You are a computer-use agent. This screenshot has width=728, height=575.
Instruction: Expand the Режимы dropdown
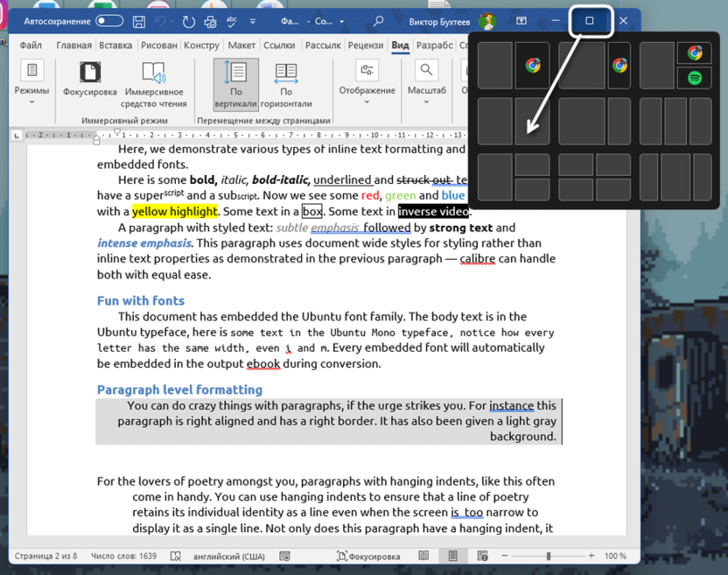pyautogui.click(x=31, y=84)
